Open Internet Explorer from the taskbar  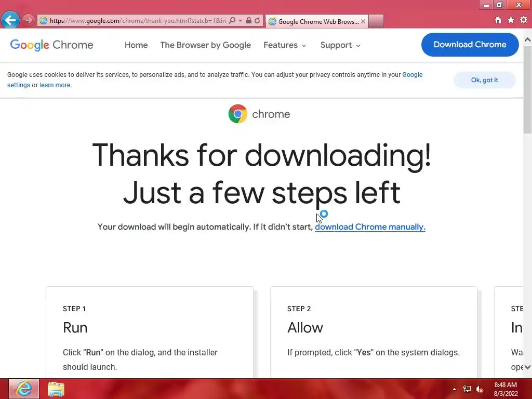click(x=24, y=389)
